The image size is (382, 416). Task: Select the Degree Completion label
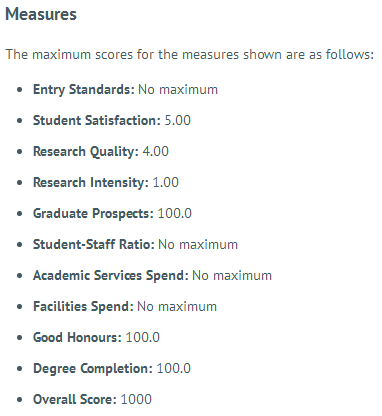coord(93,369)
